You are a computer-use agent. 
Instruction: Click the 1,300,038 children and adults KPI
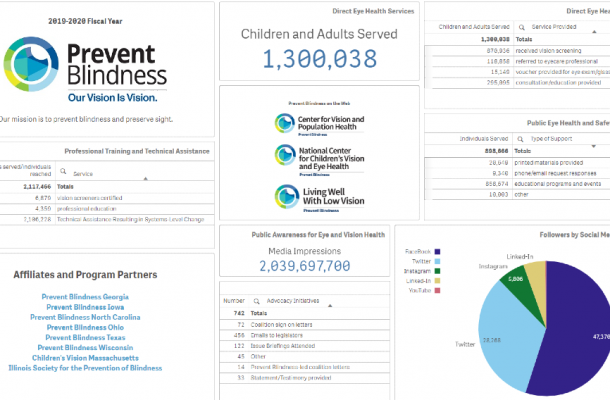[320, 59]
